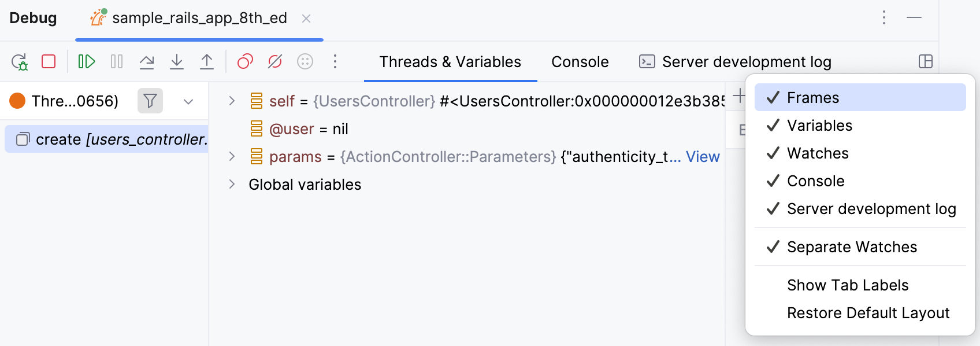Screen dimensions: 980x346
Task: Click the View link next to params
Action: (702, 157)
